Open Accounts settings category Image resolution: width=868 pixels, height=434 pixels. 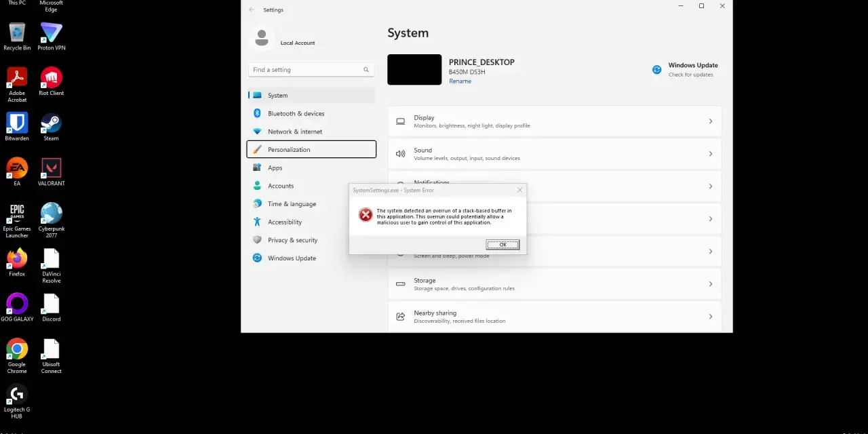click(x=311, y=186)
